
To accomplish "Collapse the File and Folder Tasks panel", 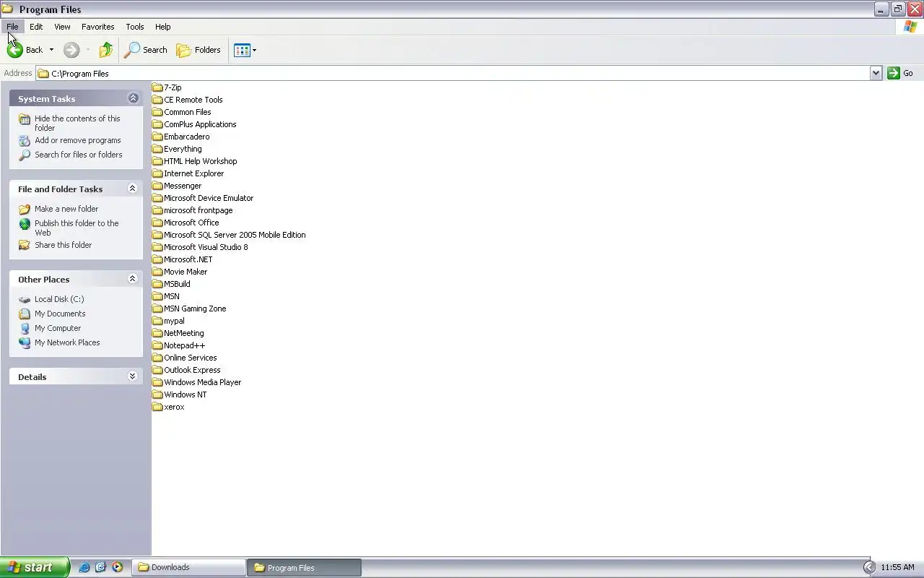I will coord(133,189).
